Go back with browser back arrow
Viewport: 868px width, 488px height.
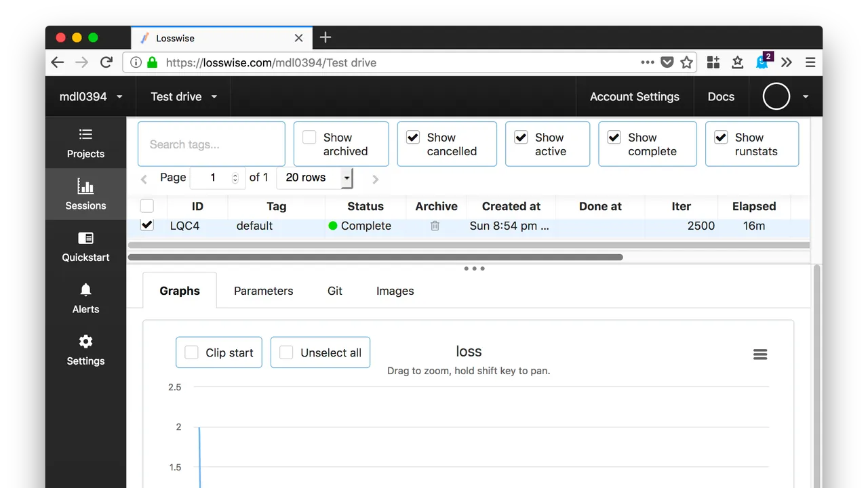point(58,62)
